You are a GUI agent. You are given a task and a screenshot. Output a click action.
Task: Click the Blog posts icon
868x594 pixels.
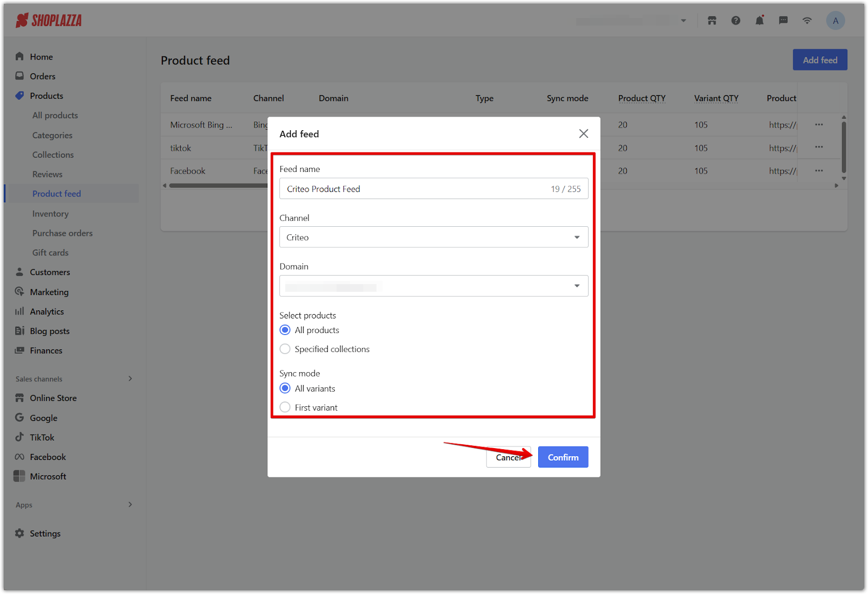coord(20,331)
